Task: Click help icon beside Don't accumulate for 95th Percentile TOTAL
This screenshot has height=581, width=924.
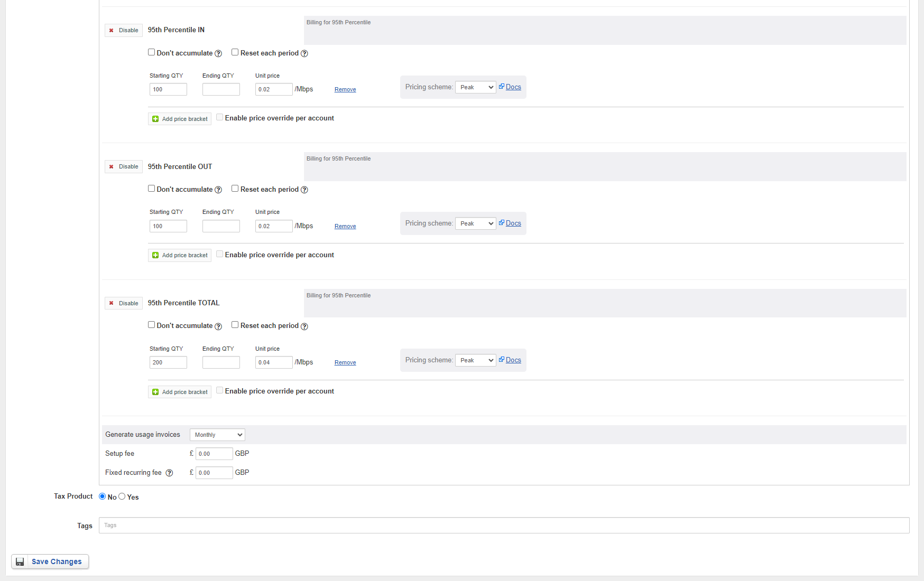Action: tap(218, 326)
